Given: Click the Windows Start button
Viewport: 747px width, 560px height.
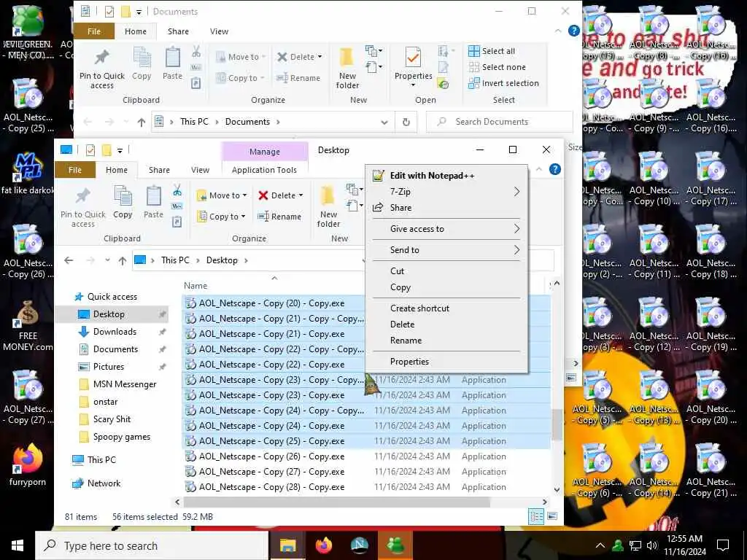Looking at the screenshot, I should pos(18,545).
